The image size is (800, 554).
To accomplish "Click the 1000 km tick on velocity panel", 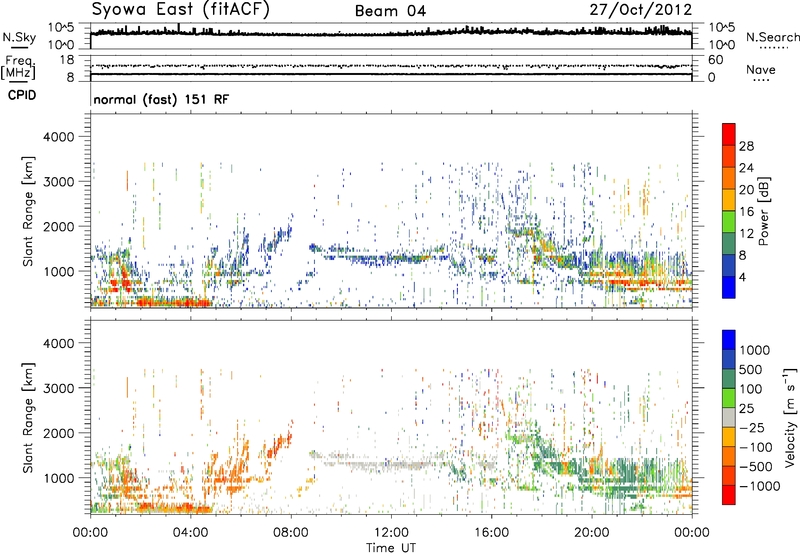I will click(59, 478).
